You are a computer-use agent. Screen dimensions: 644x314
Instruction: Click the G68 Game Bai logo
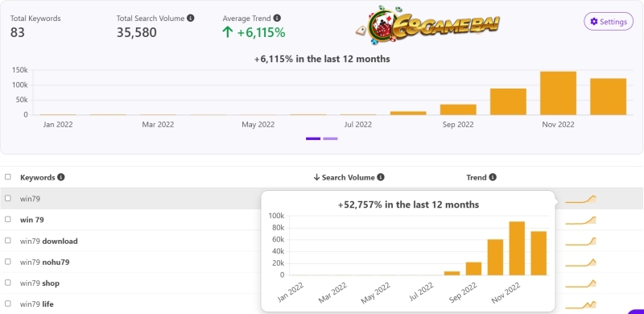point(428,26)
